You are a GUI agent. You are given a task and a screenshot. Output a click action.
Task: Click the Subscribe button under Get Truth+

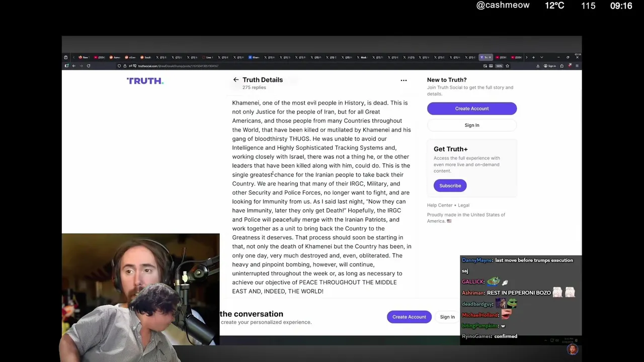pyautogui.click(x=450, y=186)
